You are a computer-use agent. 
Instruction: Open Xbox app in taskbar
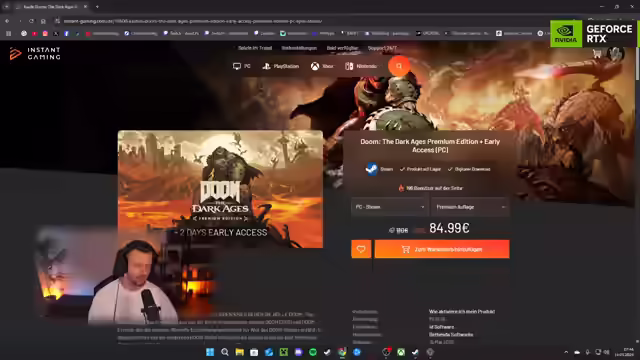[401, 352]
